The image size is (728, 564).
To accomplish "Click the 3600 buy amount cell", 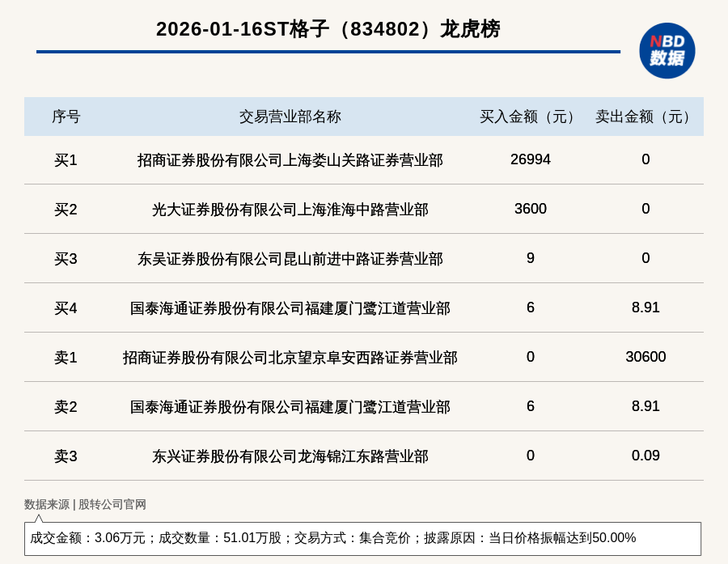I will point(530,209).
